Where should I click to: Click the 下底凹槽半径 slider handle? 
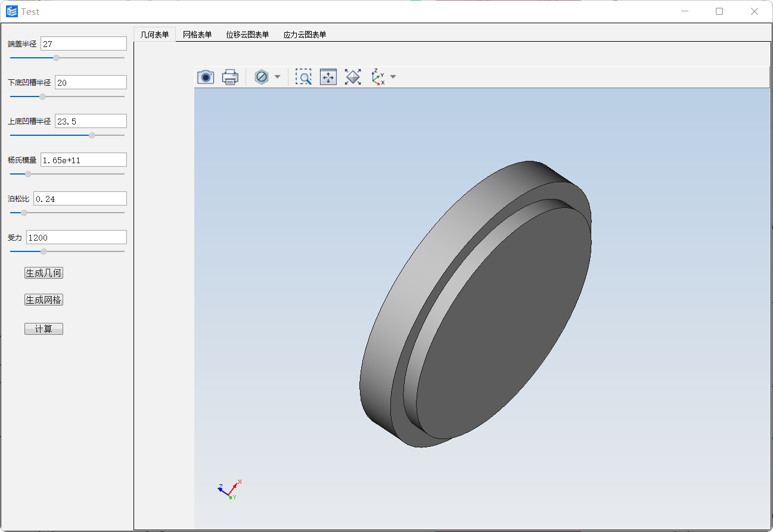pos(42,97)
